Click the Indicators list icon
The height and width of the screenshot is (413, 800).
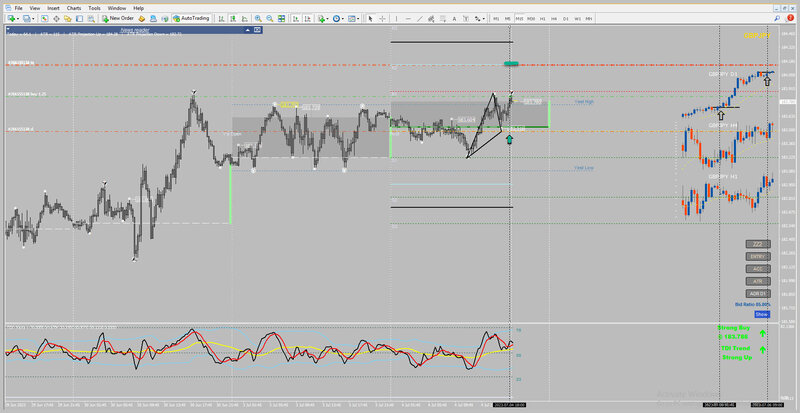tap(321, 18)
